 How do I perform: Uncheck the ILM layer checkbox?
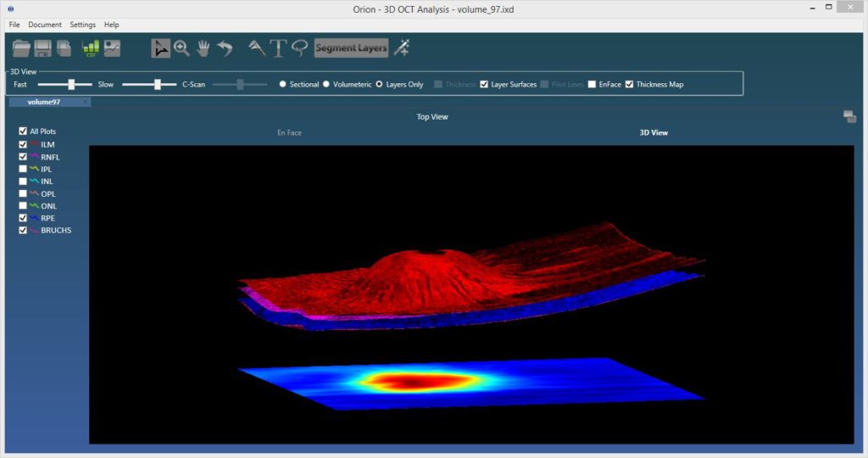(23, 144)
